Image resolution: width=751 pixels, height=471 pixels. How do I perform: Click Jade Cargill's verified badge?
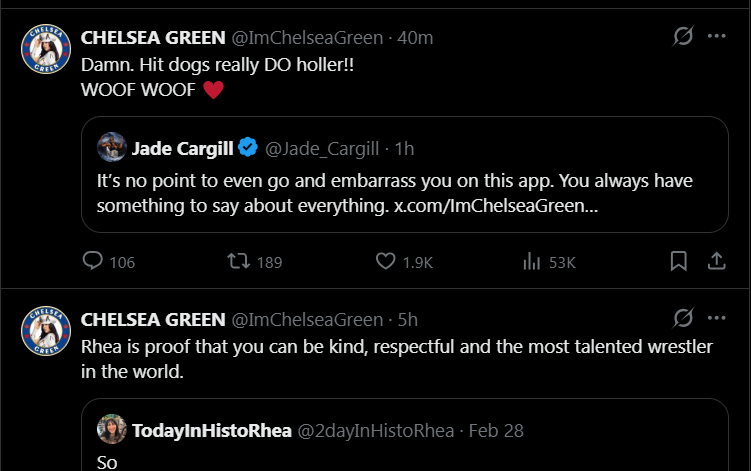pos(248,149)
